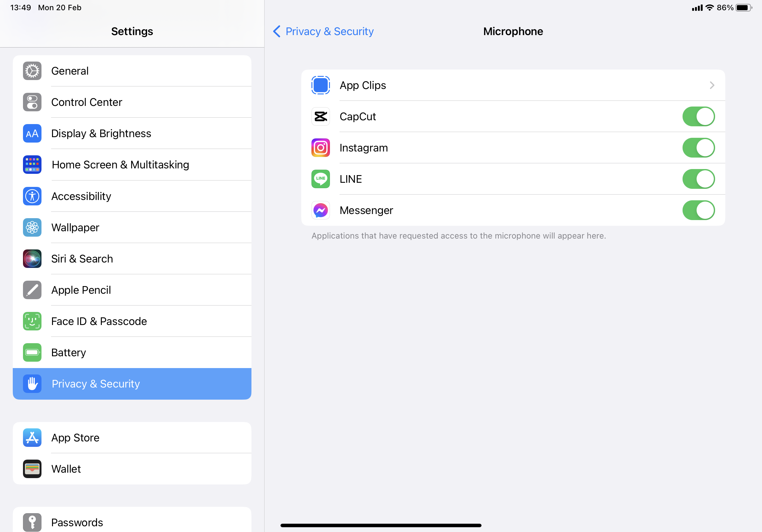Go back to Privacy & Security
The width and height of the screenshot is (762, 532).
coord(329,32)
